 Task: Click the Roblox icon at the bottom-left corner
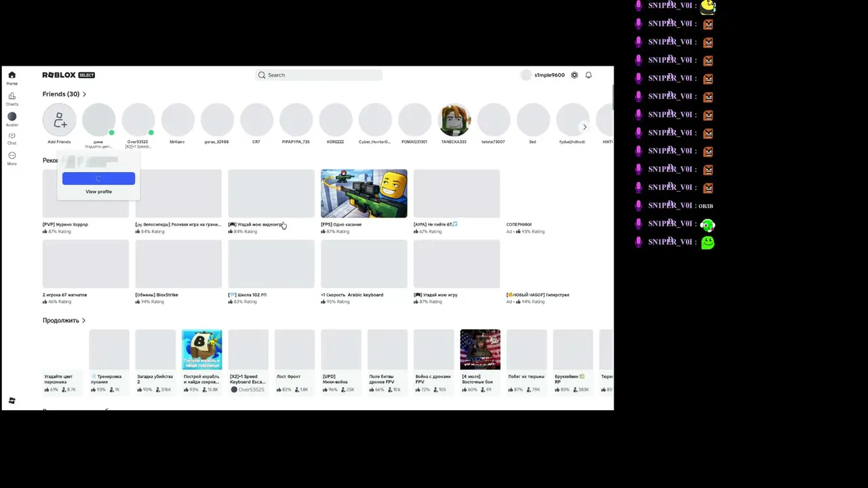(12, 401)
